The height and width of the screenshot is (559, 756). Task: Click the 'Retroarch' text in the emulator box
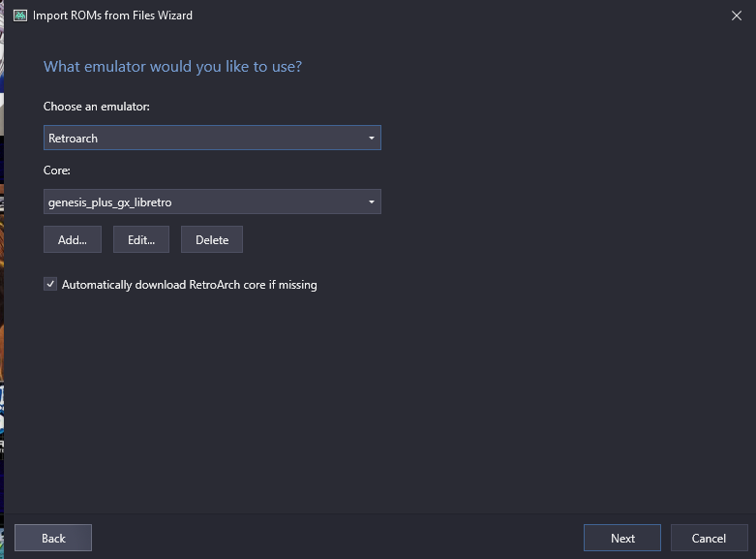pyautogui.click(x=73, y=139)
